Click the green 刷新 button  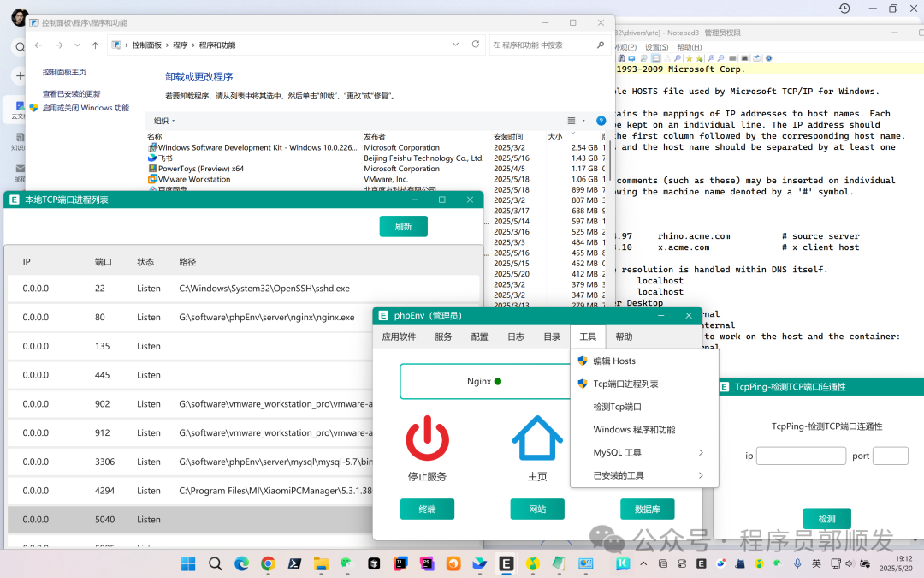click(x=403, y=226)
